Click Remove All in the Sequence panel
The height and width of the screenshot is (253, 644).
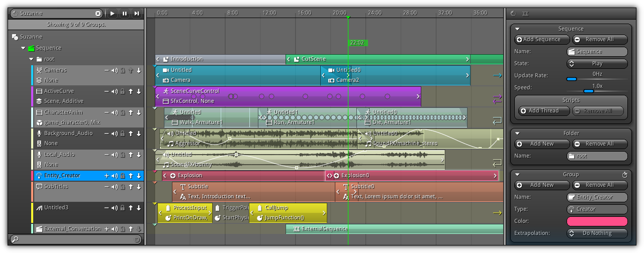pyautogui.click(x=600, y=40)
